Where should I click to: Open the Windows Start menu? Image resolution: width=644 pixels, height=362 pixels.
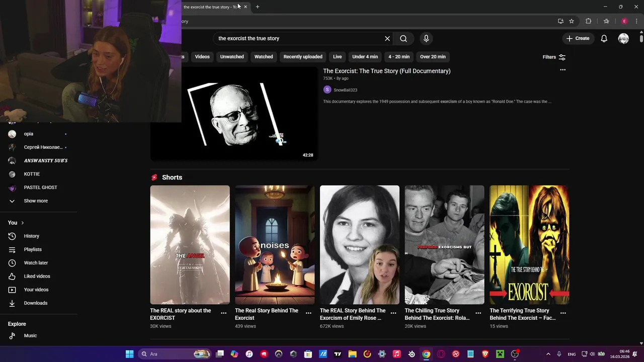[129, 354]
